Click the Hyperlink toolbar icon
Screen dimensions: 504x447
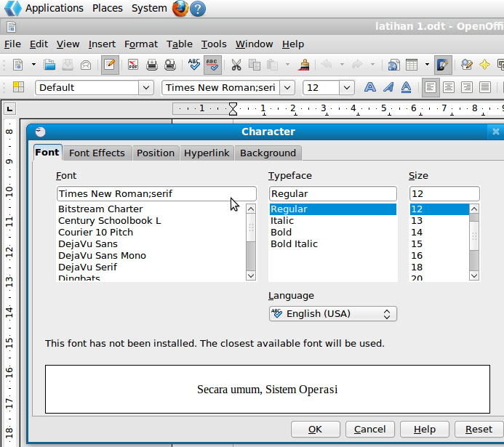coord(393,65)
